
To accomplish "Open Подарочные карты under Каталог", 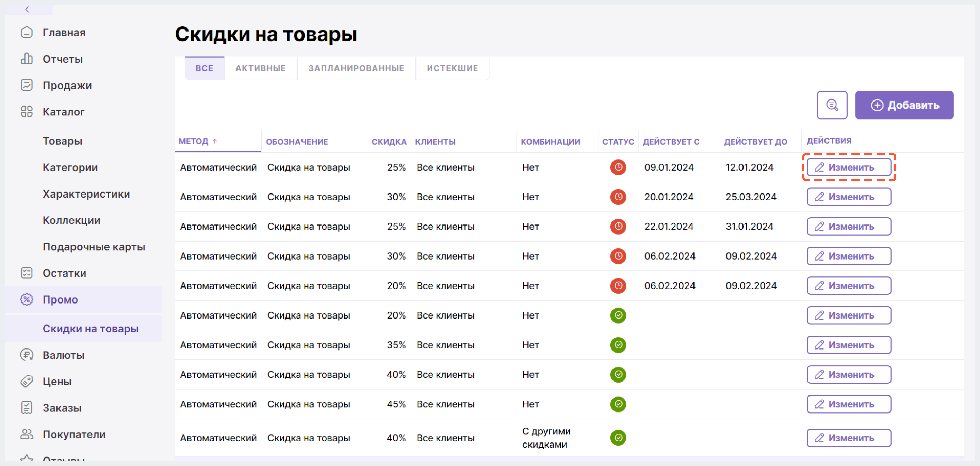I will click(94, 247).
